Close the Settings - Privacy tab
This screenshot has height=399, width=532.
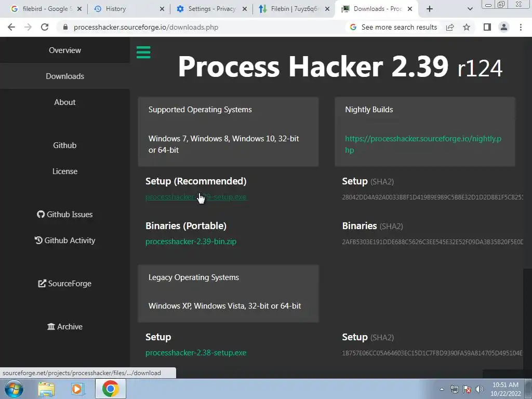pyautogui.click(x=245, y=9)
